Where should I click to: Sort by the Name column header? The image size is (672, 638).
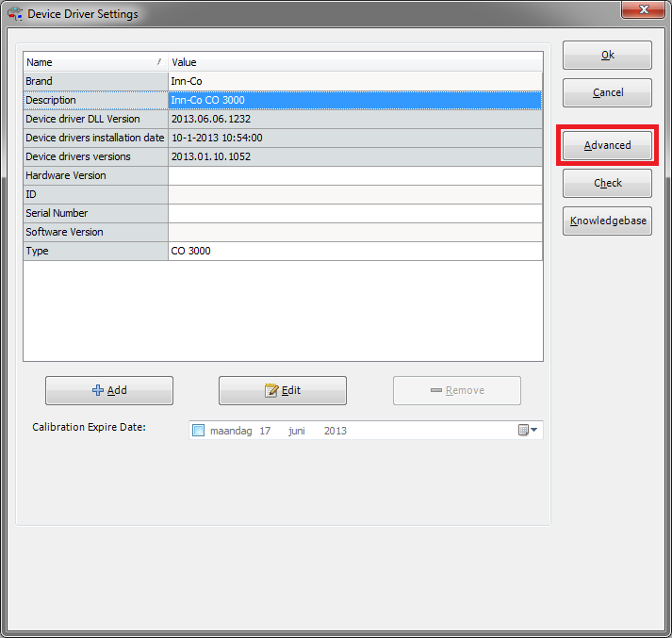point(95,62)
